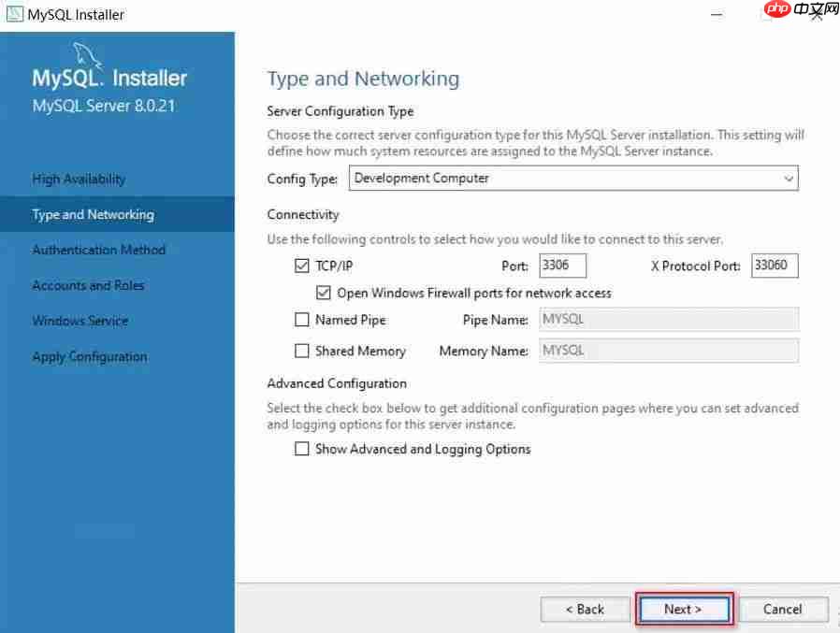Image resolution: width=840 pixels, height=633 pixels.
Task: Click the Config Type dropdown arrow
Action: point(788,178)
